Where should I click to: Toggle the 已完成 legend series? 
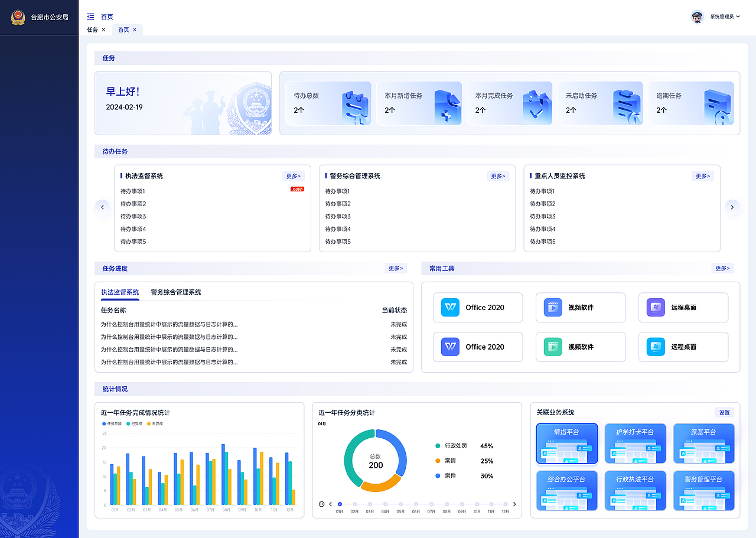133,424
